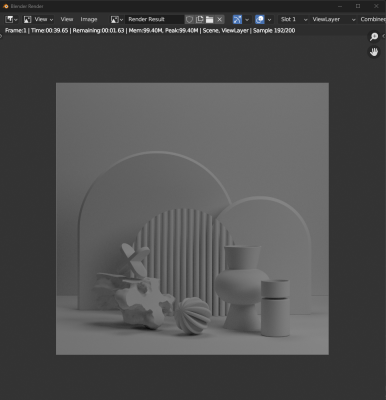Expand the overlays options dropdown arrow

coord(269,19)
